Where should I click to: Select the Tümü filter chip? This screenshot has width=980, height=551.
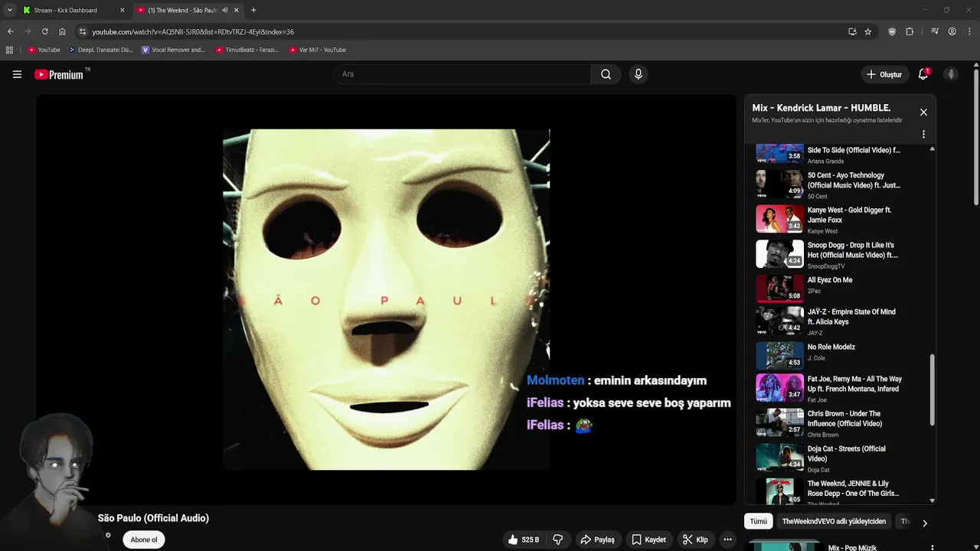coord(758,521)
